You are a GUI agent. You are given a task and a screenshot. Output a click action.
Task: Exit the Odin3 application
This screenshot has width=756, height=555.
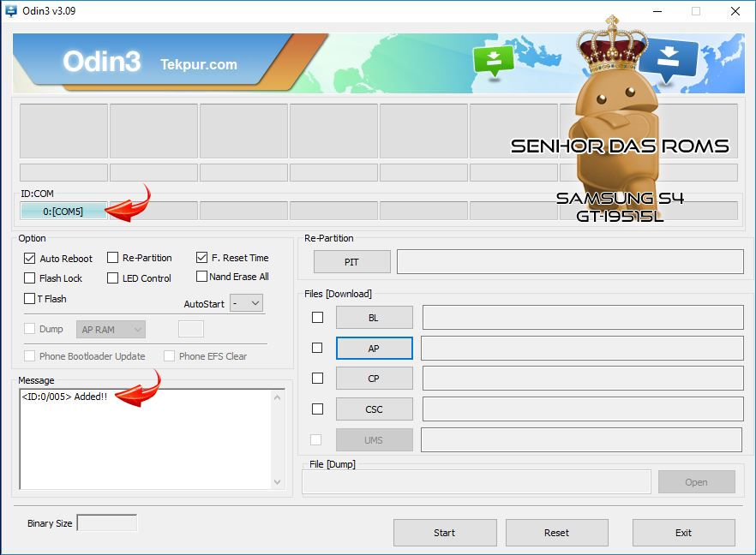coord(683,533)
